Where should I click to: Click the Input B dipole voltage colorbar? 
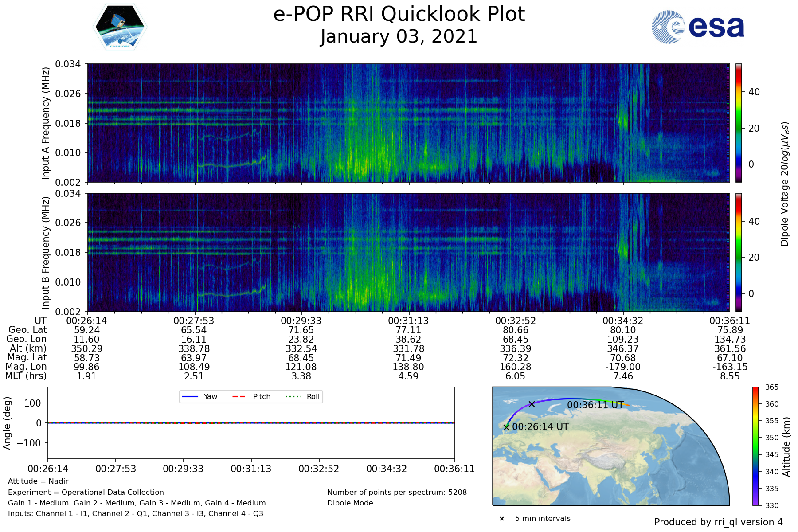point(739,252)
